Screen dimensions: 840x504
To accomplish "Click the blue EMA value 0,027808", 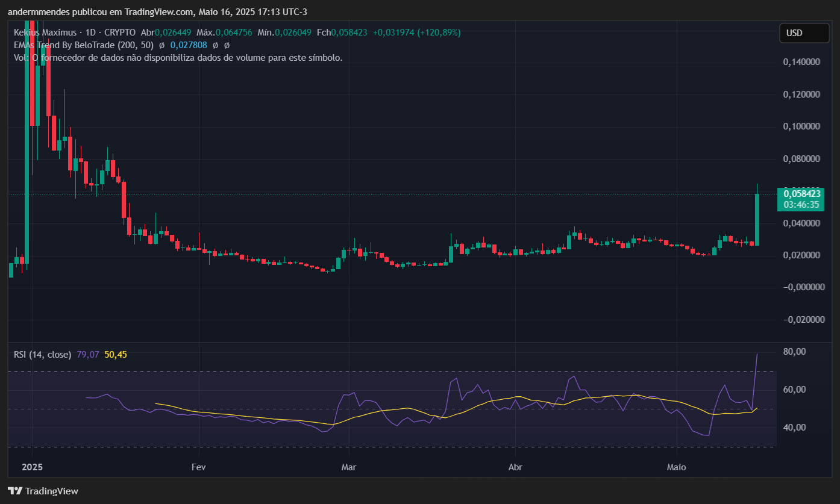I will (189, 45).
